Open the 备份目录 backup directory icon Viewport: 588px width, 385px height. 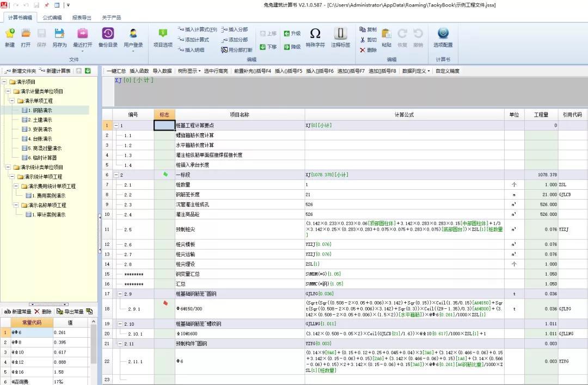click(x=108, y=35)
